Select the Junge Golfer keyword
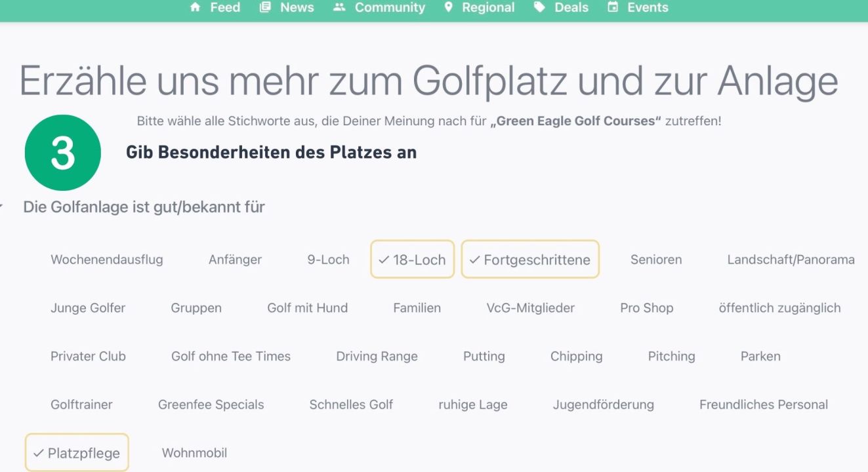The height and width of the screenshot is (472, 868). [x=88, y=308]
